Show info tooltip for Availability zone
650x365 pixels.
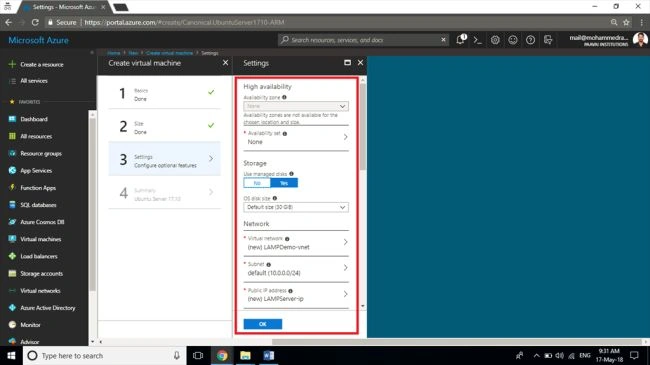point(284,97)
